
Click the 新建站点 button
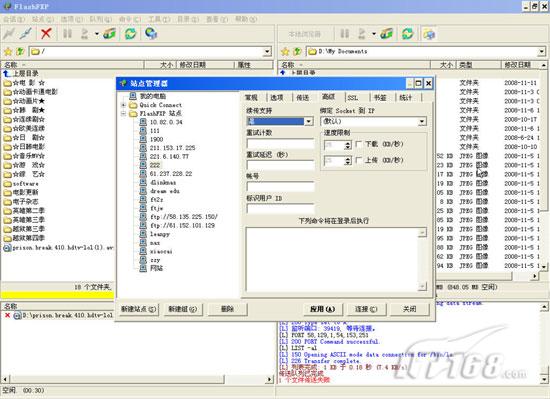point(139,309)
